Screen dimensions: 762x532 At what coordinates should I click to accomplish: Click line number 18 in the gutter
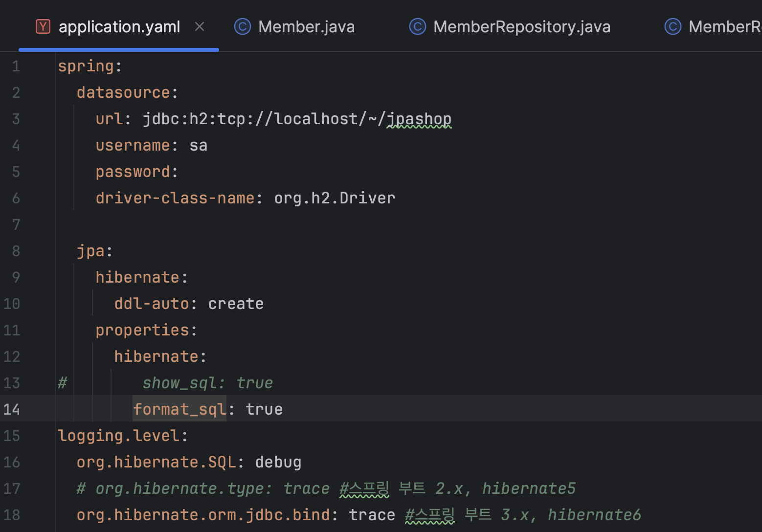click(12, 515)
